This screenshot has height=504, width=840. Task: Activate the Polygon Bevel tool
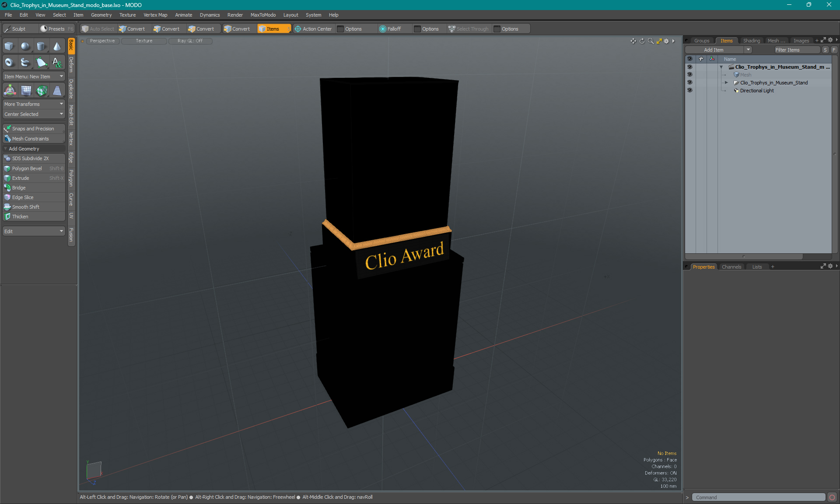coord(34,168)
